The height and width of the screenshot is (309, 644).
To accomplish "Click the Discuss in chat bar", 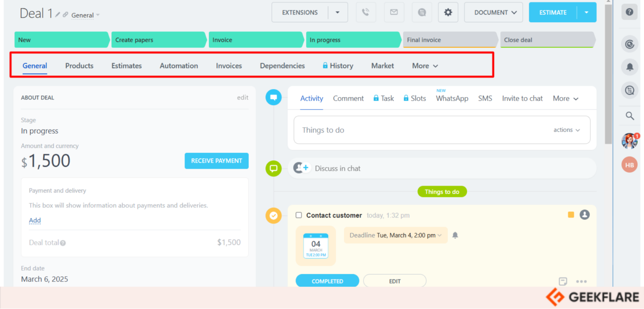I will tap(442, 168).
